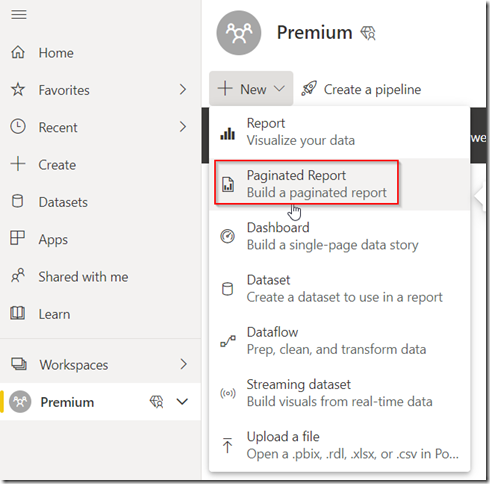The height and width of the screenshot is (484, 490).
Task: Choose Paginated Report menu option
Action: click(339, 184)
